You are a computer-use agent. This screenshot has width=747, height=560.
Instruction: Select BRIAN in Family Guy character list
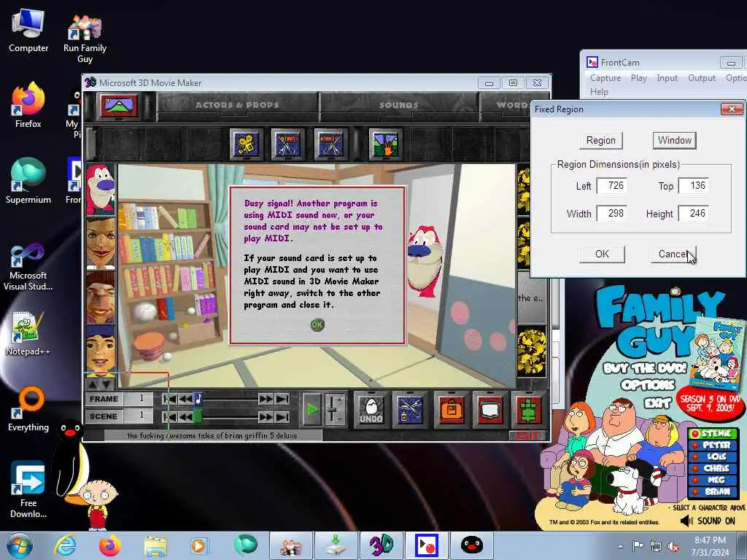(713, 491)
